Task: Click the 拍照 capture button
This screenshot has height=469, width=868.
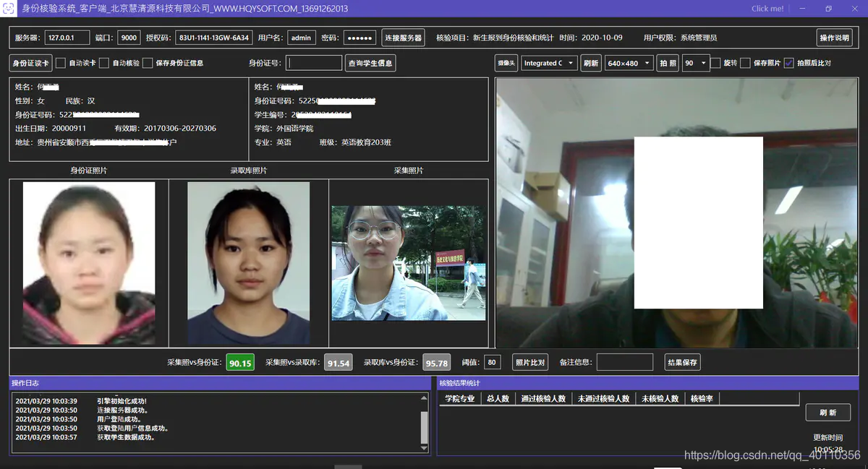Action: 668,63
